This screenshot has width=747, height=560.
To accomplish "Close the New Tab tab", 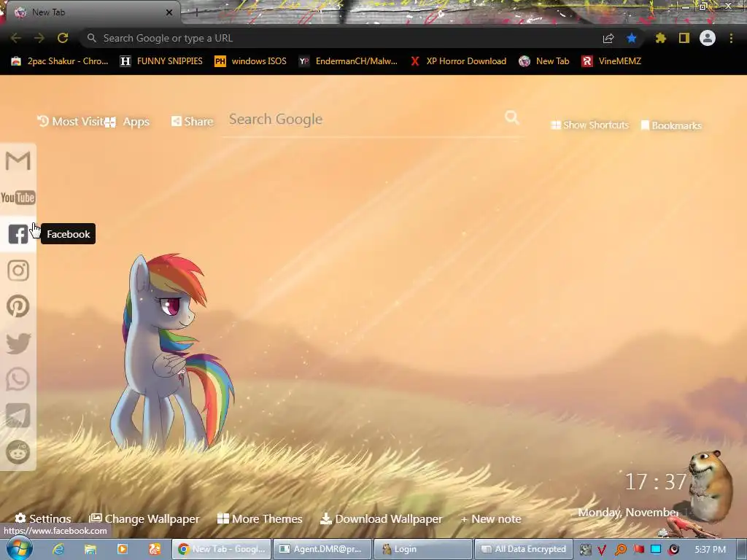I will coord(169,12).
